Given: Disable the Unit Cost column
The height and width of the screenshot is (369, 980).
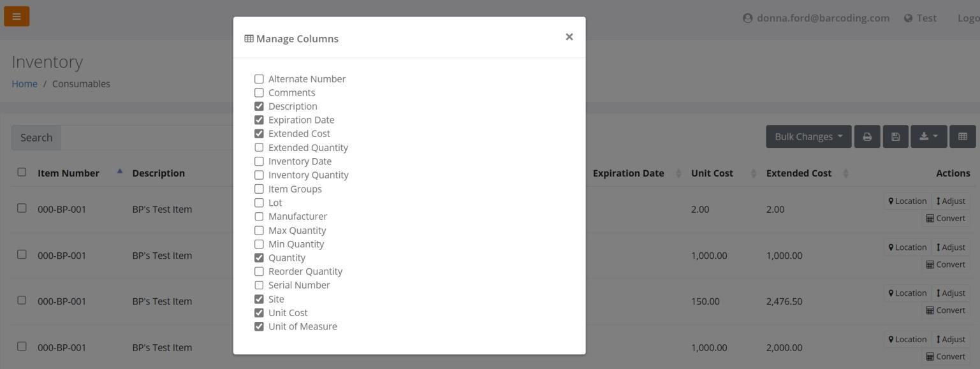Looking at the screenshot, I should coord(259,313).
